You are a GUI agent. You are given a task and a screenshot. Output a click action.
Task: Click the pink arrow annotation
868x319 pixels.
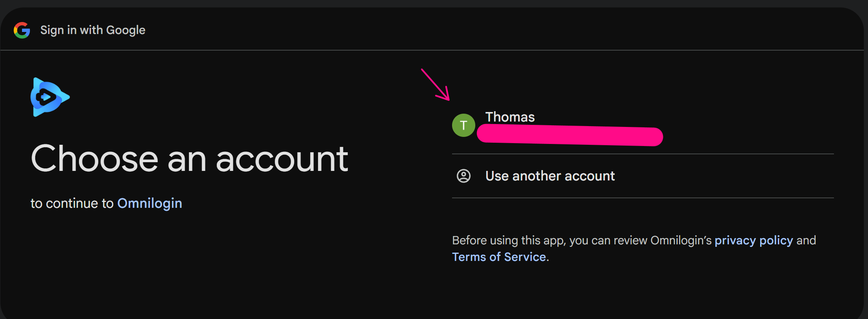[435, 85]
